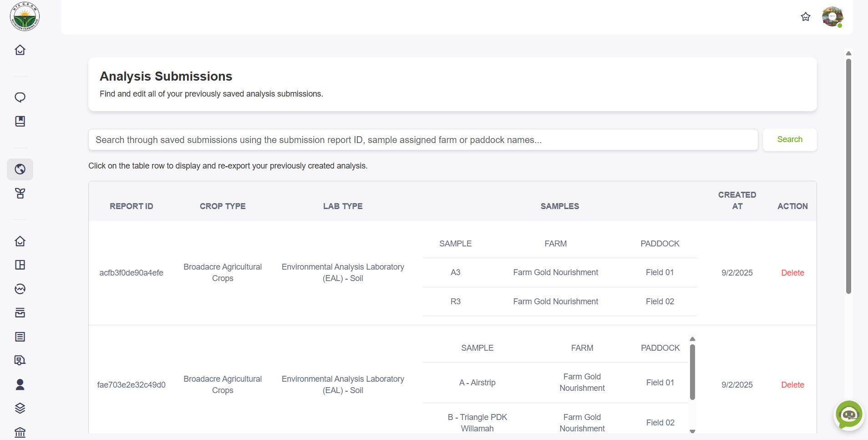Open the analytics chart circle icon

pyautogui.click(x=20, y=288)
